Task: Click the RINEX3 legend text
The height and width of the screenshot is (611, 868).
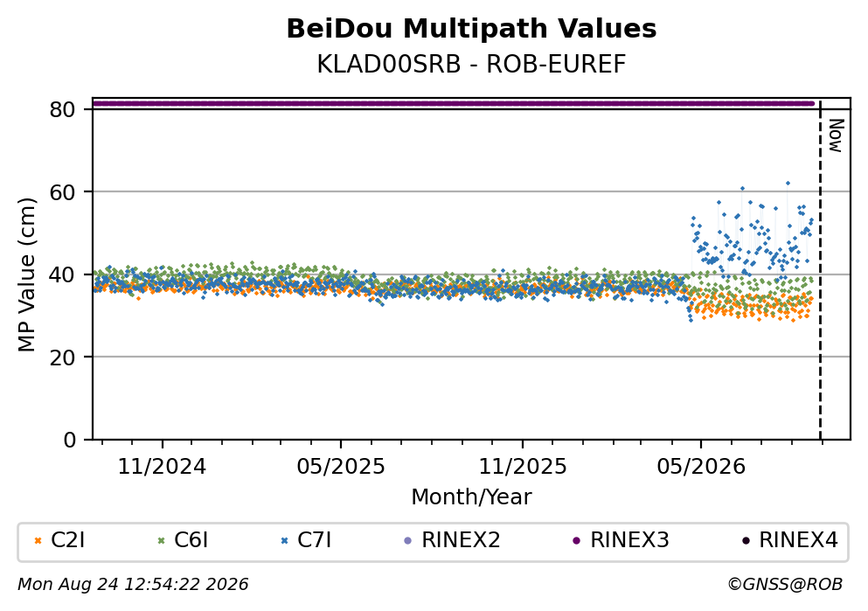Action: tap(629, 540)
